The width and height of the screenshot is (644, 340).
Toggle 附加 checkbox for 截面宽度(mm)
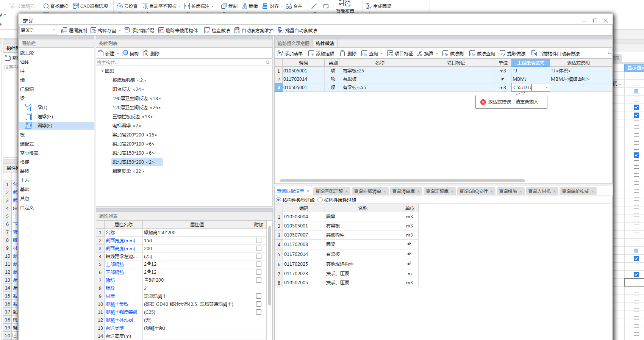tap(259, 240)
